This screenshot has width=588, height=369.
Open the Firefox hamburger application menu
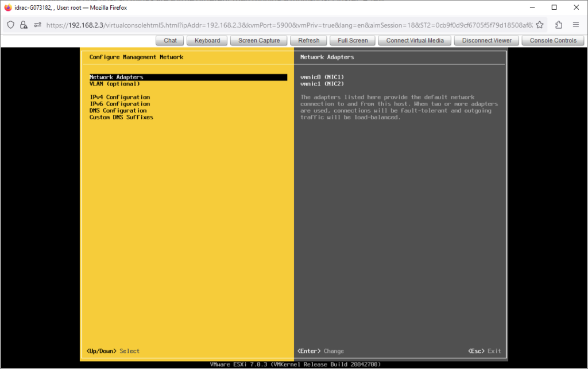click(x=576, y=25)
